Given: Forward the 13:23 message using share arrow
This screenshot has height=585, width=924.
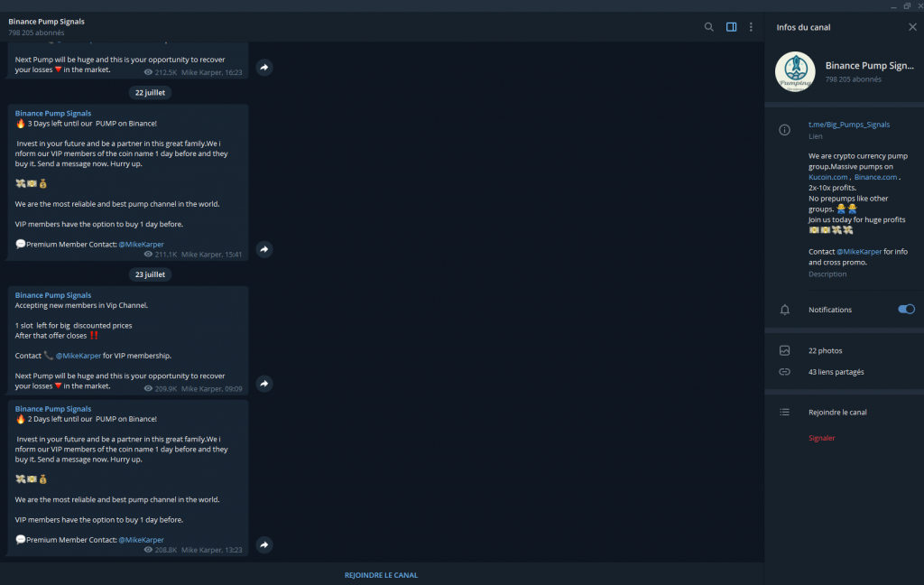Looking at the screenshot, I should click(264, 545).
